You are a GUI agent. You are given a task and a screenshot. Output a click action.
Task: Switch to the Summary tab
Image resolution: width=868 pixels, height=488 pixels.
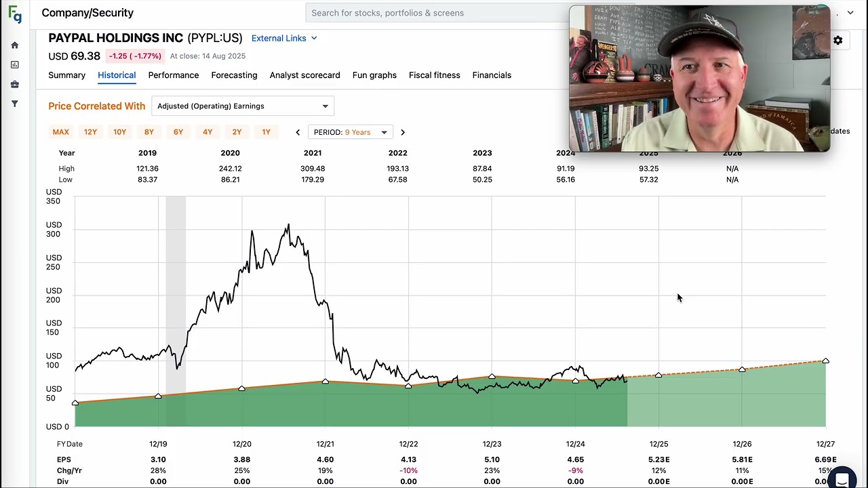pyautogui.click(x=66, y=75)
